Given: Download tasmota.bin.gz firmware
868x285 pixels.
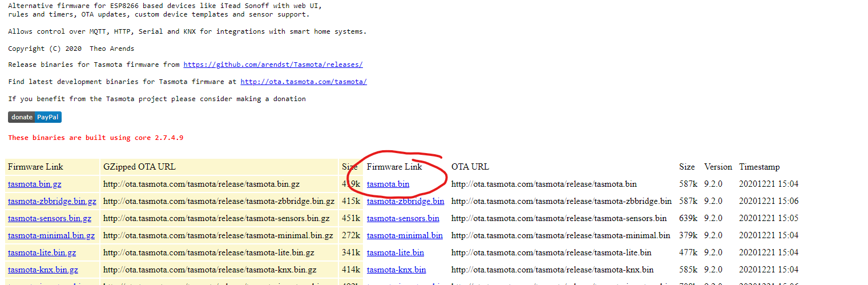Looking at the screenshot, I should (x=34, y=184).
